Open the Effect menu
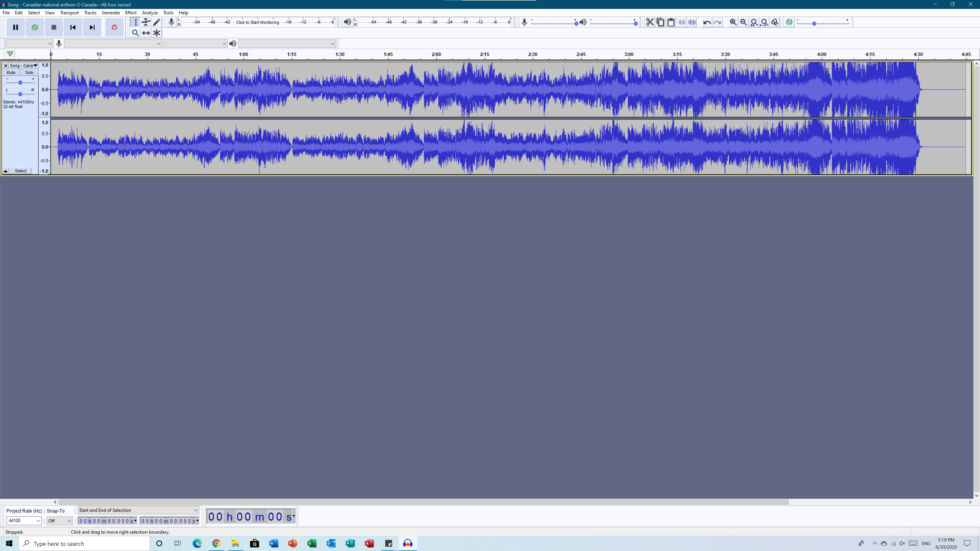Image resolution: width=980 pixels, height=551 pixels. click(x=130, y=12)
